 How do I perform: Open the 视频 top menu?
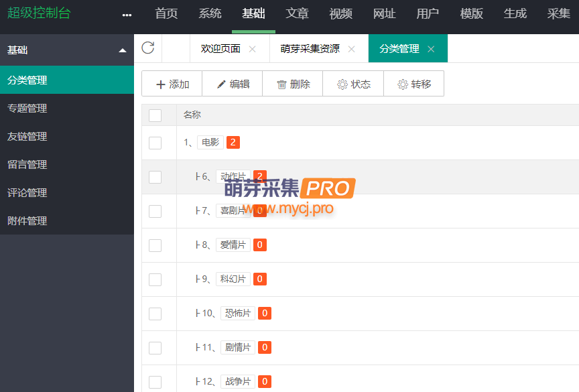341,13
